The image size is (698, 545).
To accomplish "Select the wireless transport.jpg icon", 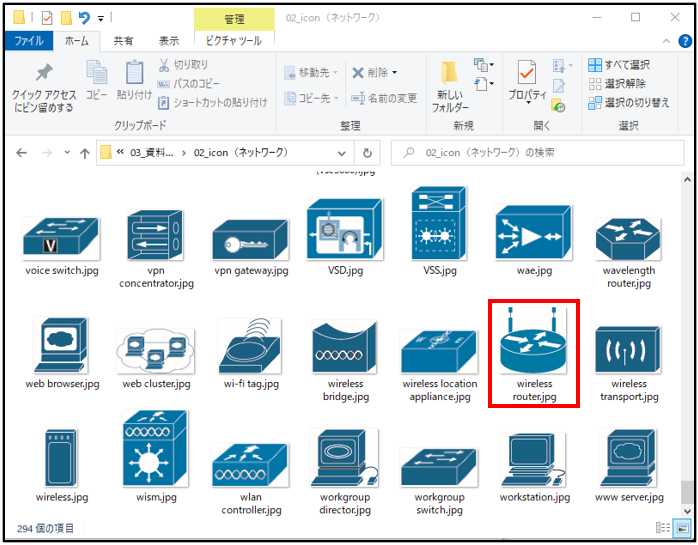I will [629, 350].
